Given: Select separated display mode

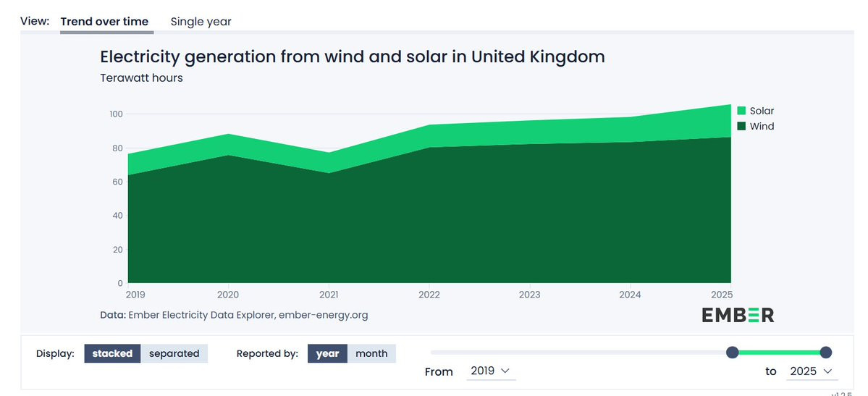Looking at the screenshot, I should pos(174,353).
